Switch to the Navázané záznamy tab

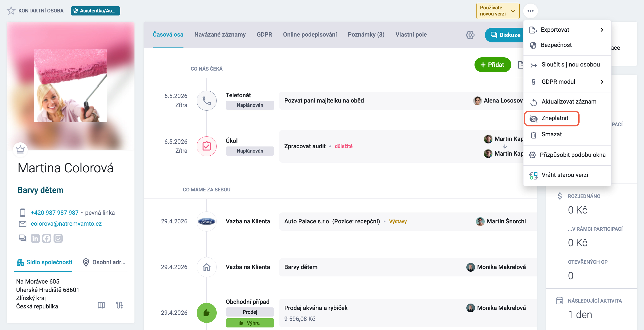click(x=220, y=35)
